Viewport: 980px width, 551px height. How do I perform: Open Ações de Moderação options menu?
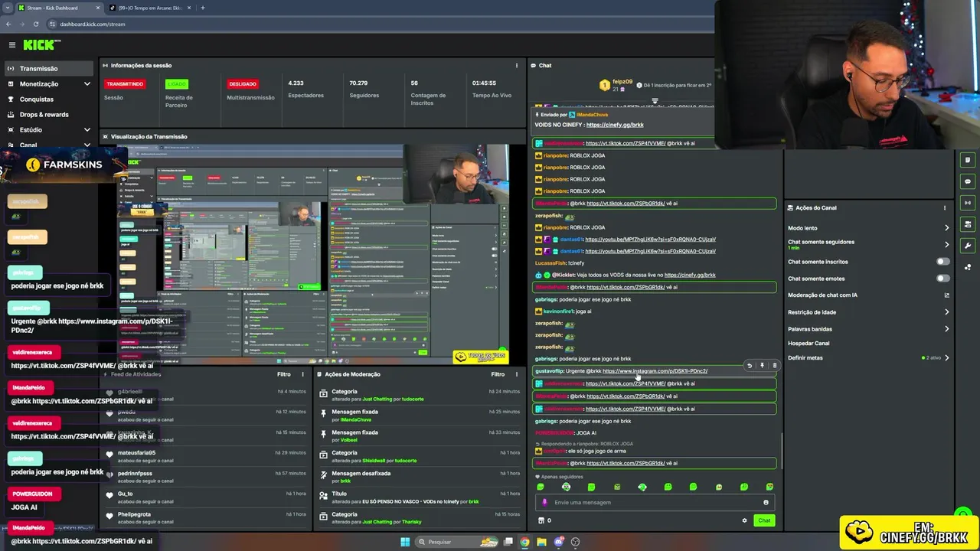(517, 374)
